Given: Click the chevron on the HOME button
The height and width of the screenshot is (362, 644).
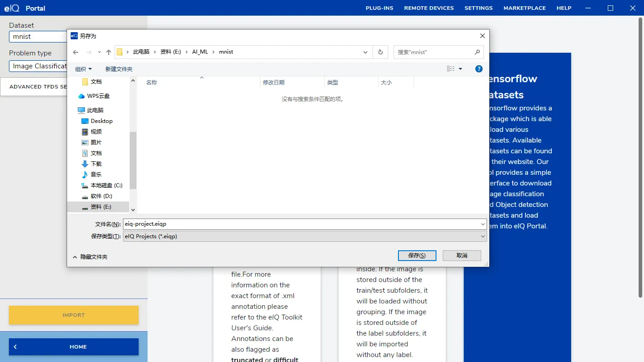Looking at the screenshot, I should pyautogui.click(x=15, y=346).
